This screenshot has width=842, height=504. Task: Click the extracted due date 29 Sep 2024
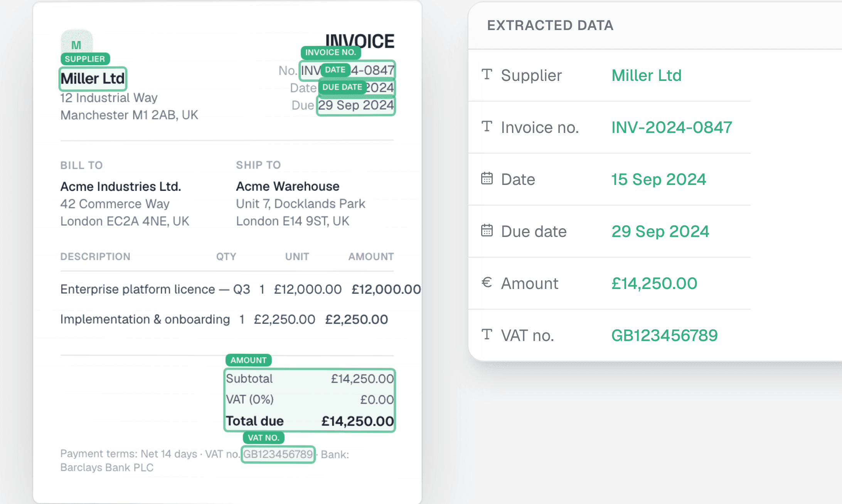pos(660,231)
